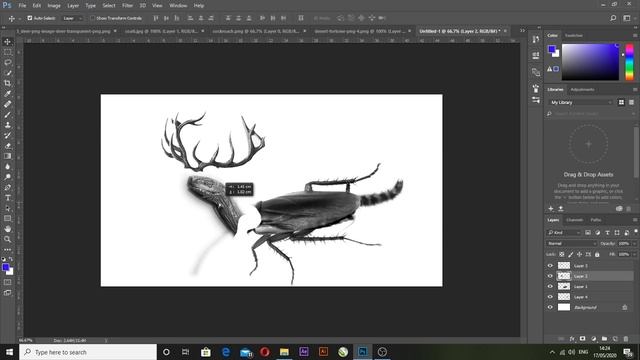Toggle visibility of Layer 1

(550, 287)
